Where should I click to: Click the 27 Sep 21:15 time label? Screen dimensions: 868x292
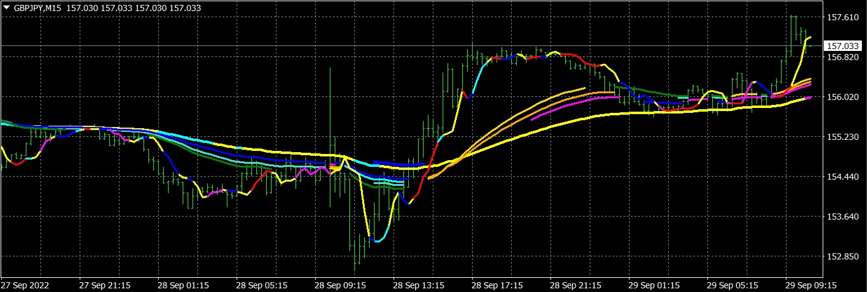pyautogui.click(x=104, y=285)
